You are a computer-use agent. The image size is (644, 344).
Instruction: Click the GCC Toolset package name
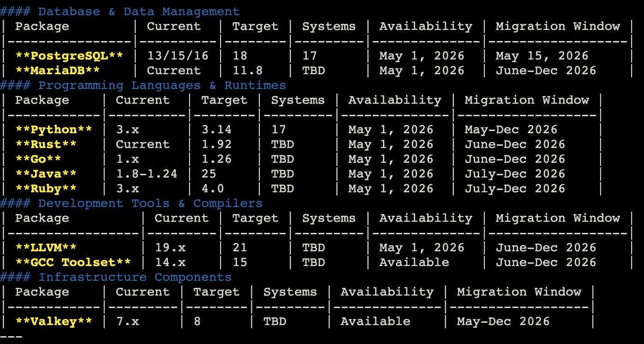[73, 262]
